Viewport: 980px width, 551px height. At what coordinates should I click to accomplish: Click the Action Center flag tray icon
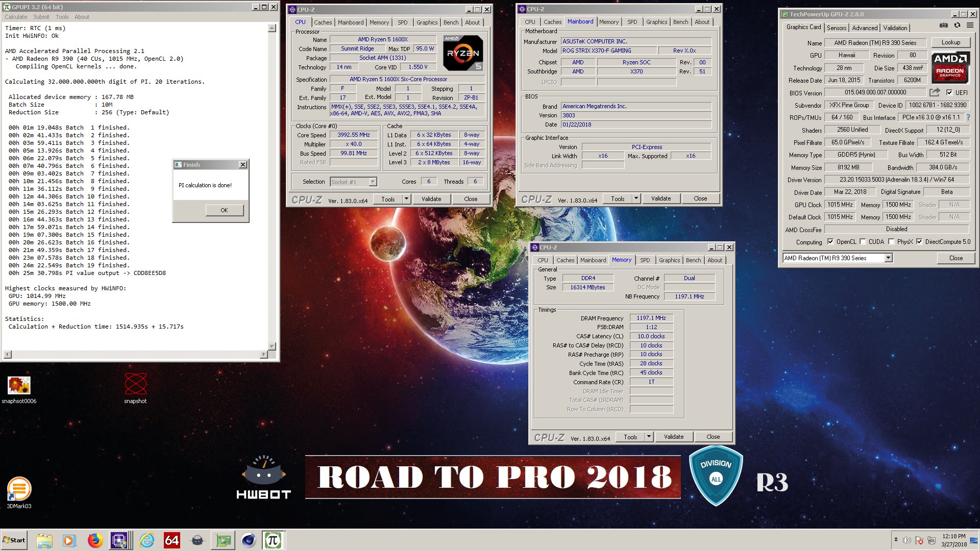click(x=919, y=540)
